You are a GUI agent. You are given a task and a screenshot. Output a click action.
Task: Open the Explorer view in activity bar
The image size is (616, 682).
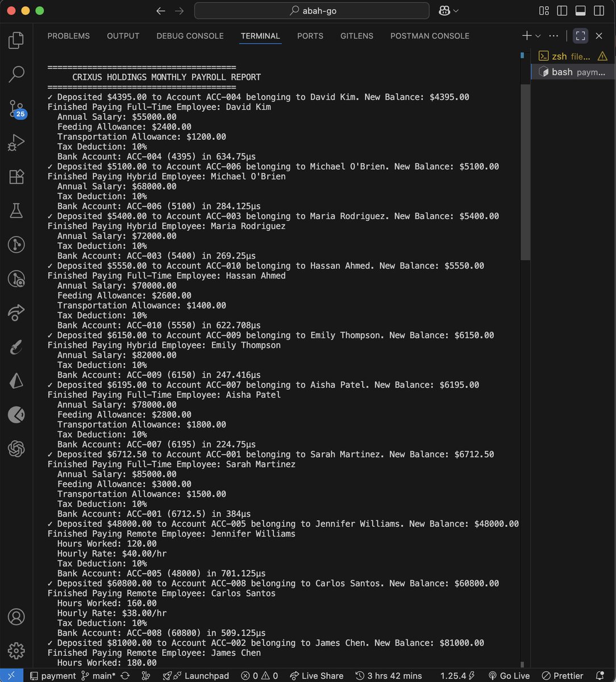pyautogui.click(x=16, y=40)
